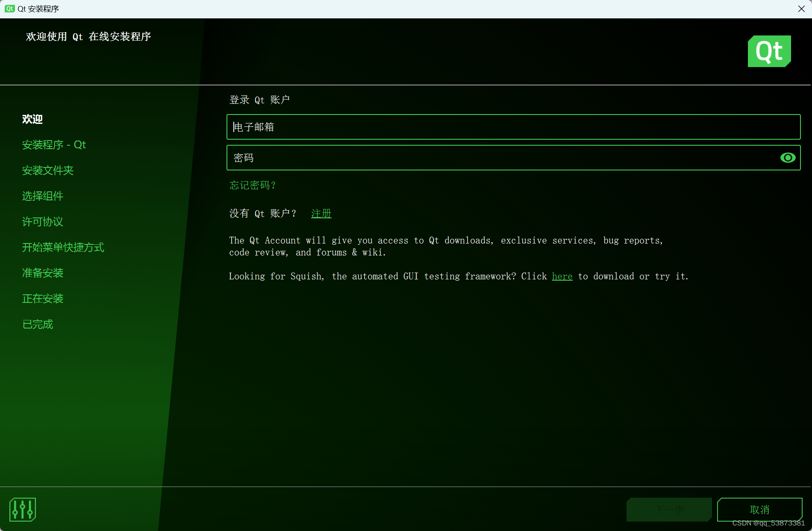Click the 电子邮箱 email input field
Viewport: 812px width, 531px height.
[513, 127]
